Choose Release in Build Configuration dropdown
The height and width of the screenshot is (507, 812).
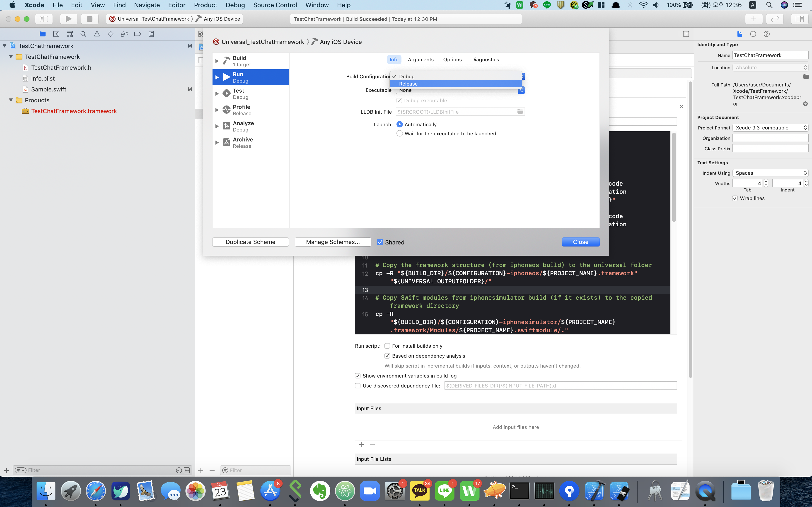pos(408,84)
